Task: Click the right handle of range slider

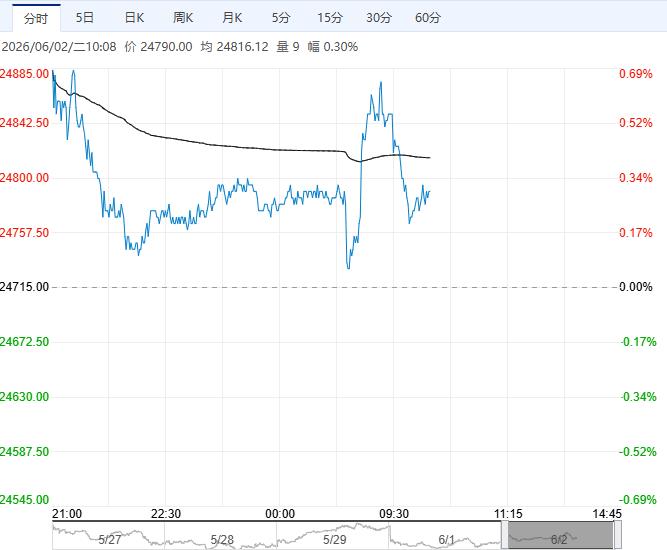Action: 616,535
